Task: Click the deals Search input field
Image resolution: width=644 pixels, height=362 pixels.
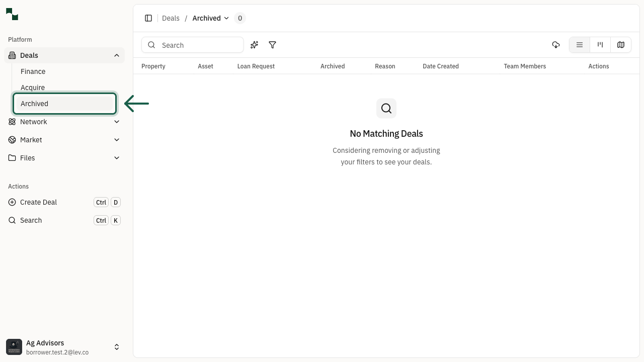Action: [199, 45]
